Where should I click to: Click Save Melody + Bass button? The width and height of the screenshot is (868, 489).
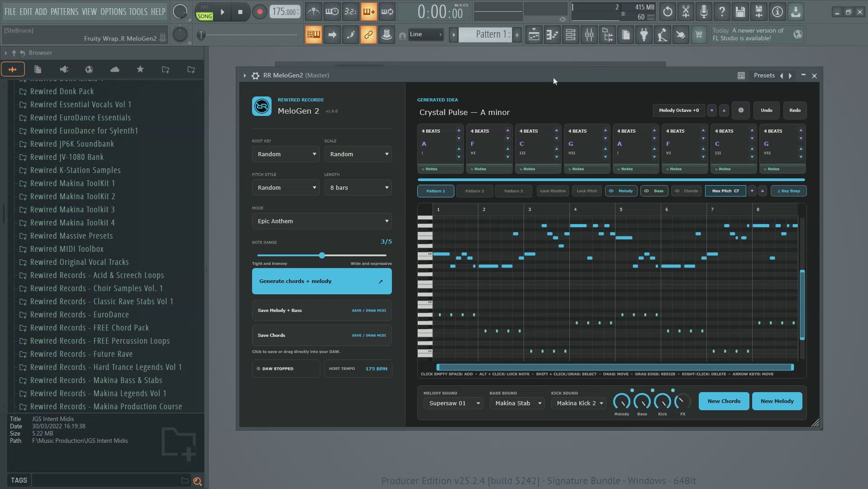coord(322,311)
